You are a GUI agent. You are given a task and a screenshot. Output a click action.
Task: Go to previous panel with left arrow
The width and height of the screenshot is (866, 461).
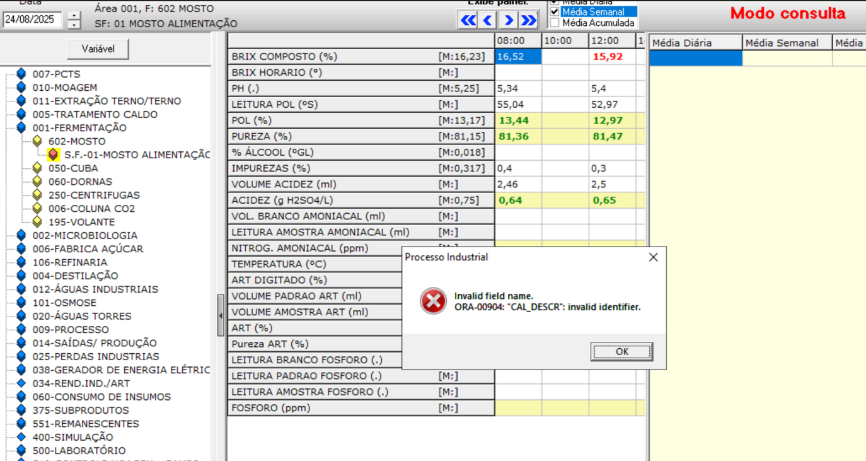pyautogui.click(x=488, y=20)
